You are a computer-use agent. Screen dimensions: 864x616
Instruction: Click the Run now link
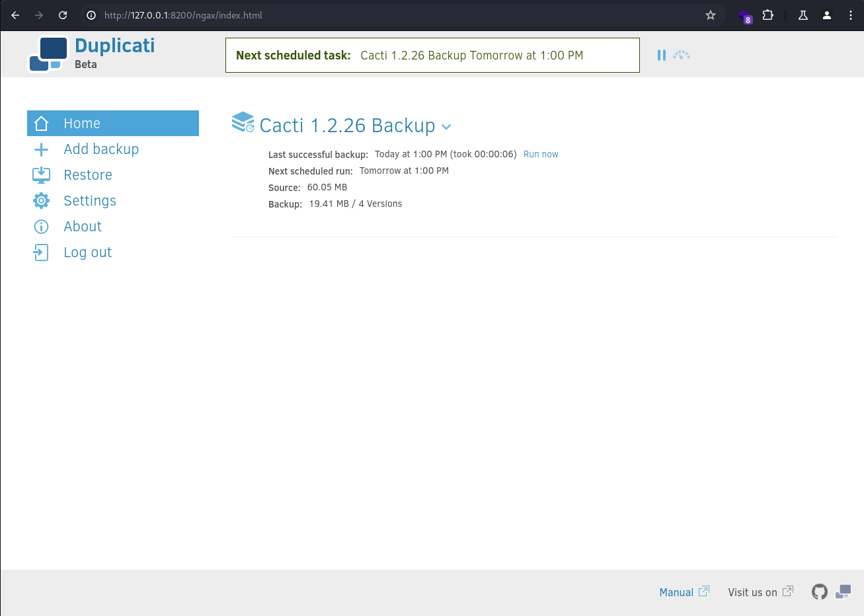pos(541,154)
